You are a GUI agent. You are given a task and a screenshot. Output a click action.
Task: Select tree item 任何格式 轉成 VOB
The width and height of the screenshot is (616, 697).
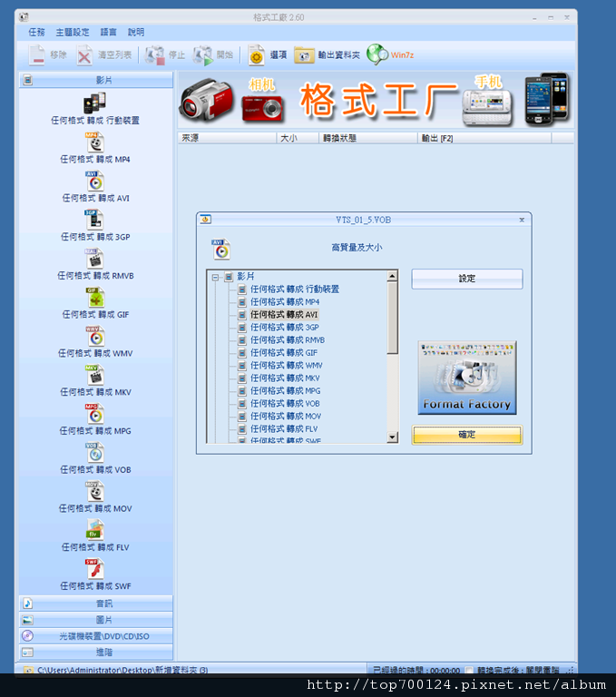click(285, 404)
